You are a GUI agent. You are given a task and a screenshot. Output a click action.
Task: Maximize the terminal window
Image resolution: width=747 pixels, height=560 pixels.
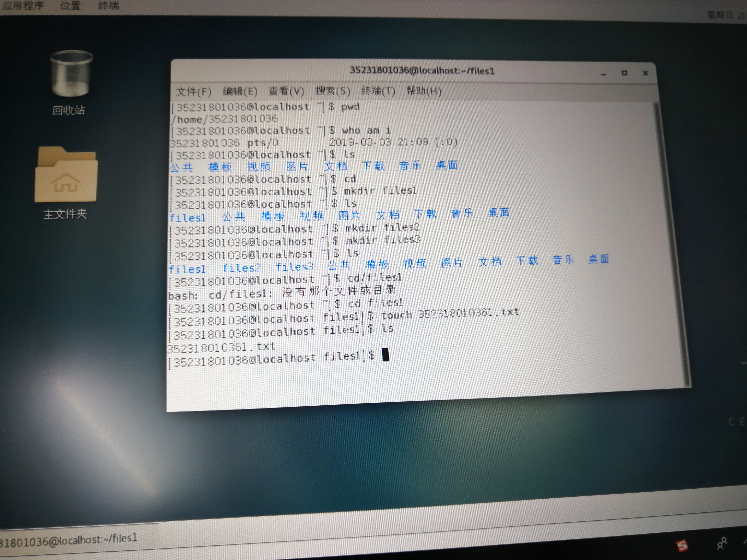pos(624,73)
